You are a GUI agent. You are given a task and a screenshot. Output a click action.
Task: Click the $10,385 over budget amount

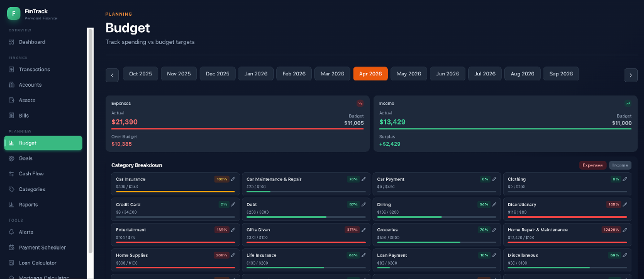point(121,144)
